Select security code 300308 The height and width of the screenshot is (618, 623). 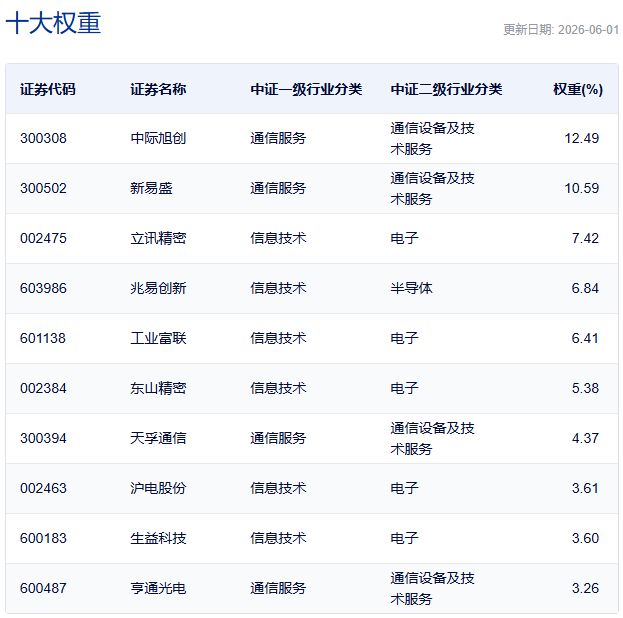point(43,138)
